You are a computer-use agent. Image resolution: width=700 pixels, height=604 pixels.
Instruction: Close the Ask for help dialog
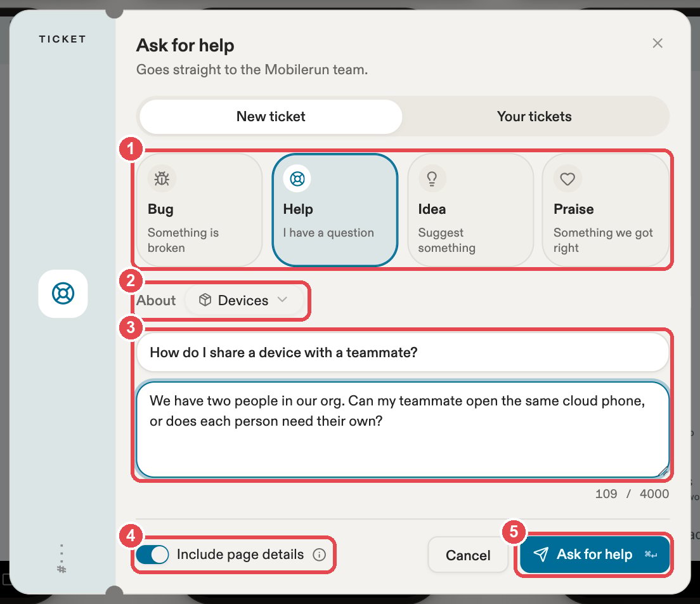click(x=657, y=43)
